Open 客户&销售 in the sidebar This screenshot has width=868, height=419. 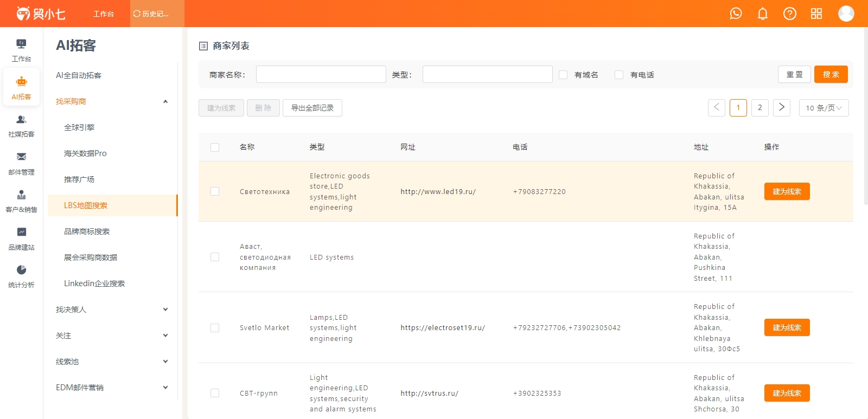point(21,201)
